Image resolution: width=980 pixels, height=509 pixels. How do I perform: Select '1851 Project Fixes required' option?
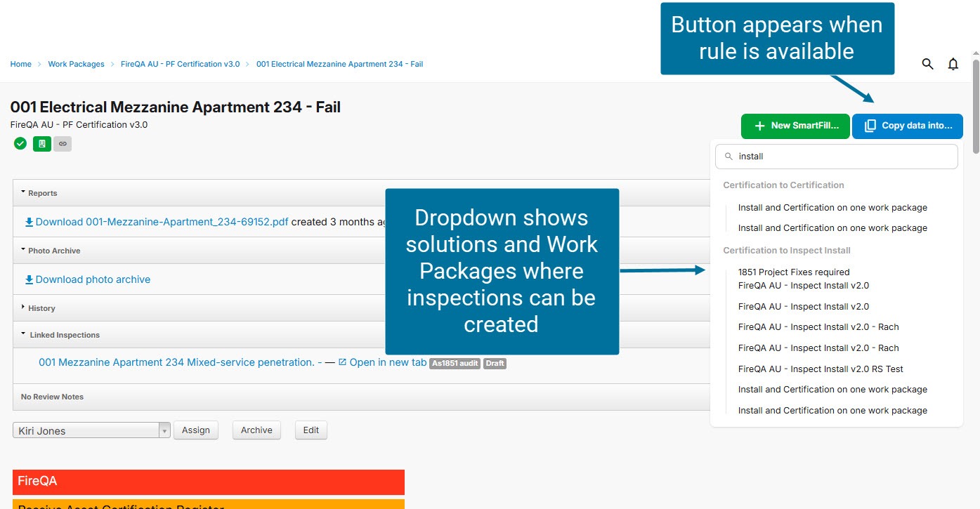pos(793,272)
